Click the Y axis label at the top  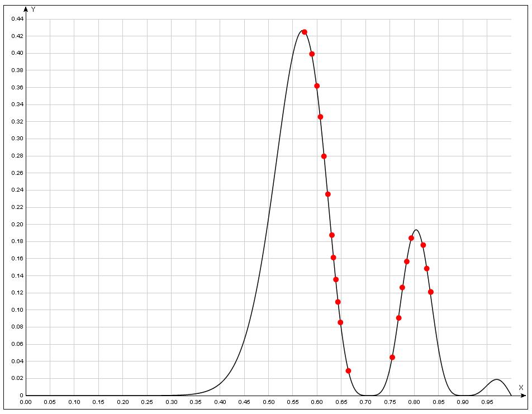[x=34, y=9]
